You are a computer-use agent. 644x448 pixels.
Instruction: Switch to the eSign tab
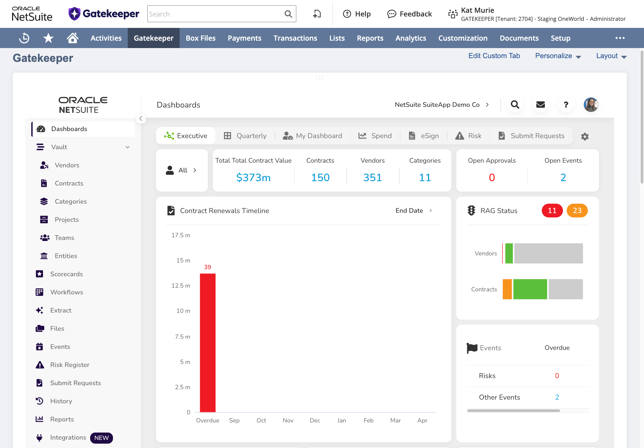tap(424, 136)
